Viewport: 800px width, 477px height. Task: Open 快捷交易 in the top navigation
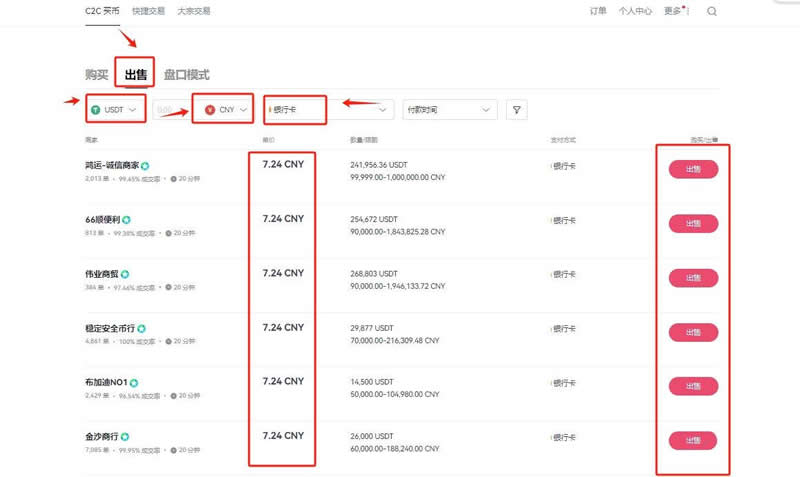point(149,12)
